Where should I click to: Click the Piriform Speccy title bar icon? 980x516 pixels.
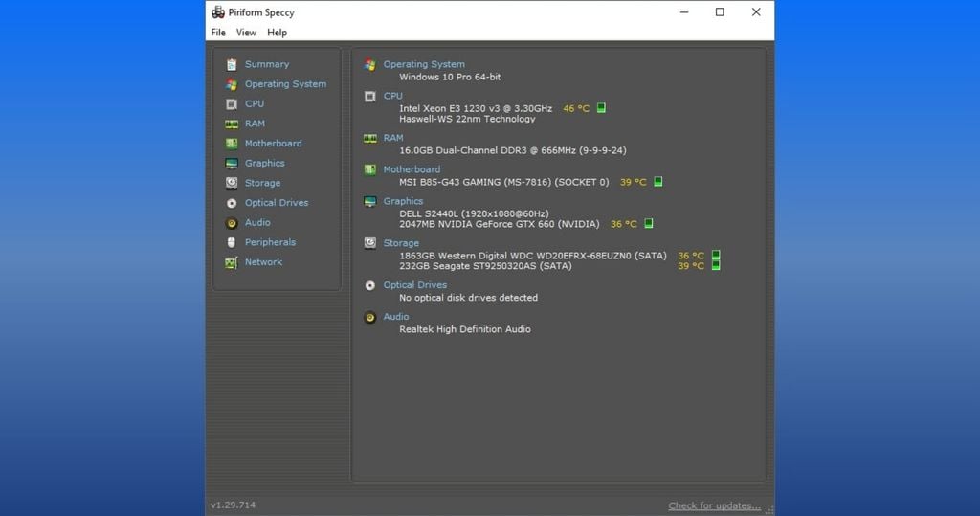(218, 11)
